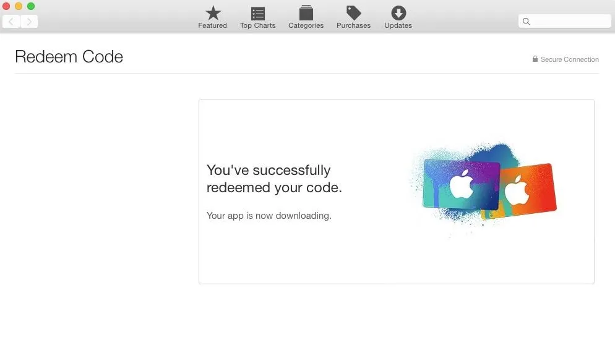
Task: Maximize the window with the green button
Action: click(31, 6)
